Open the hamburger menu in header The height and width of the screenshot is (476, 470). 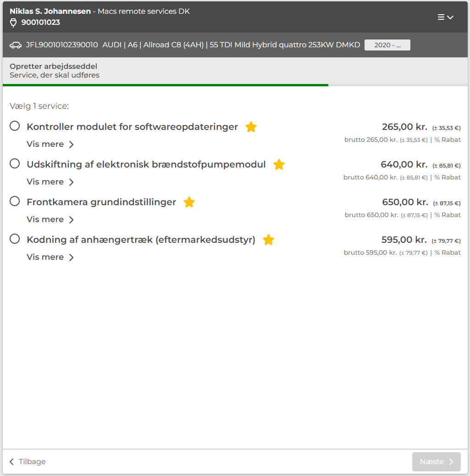point(445,17)
